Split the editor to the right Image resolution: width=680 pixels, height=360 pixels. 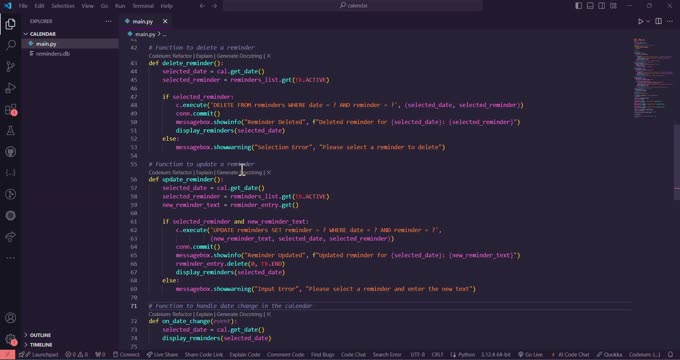click(x=658, y=21)
